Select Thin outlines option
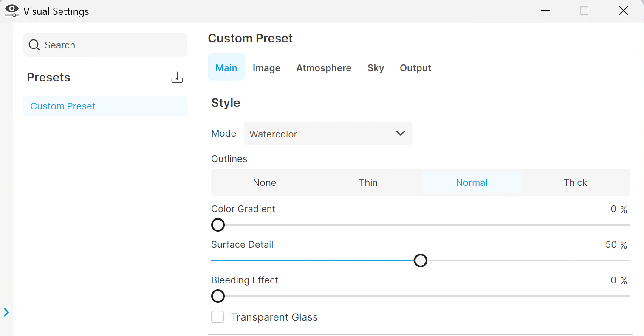Viewport: 644px width, 336px height. pos(368,182)
